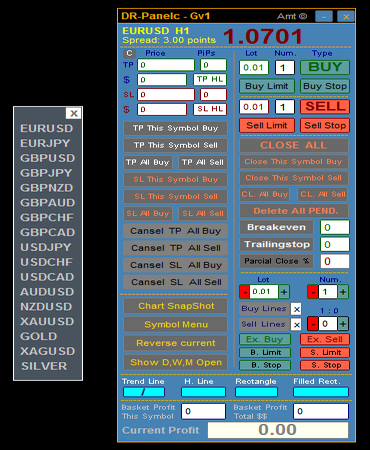Choose SILVER from symbol list
The width and height of the screenshot is (370, 450).
[x=44, y=366]
